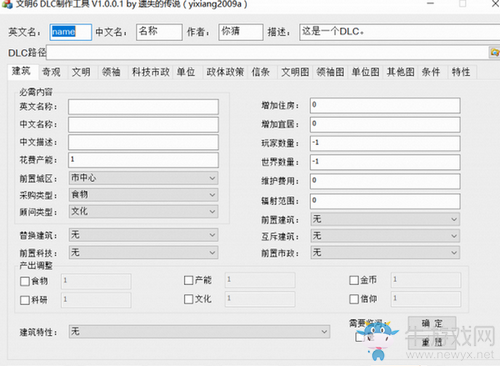Focus the 世界数量 input field

(x=385, y=162)
